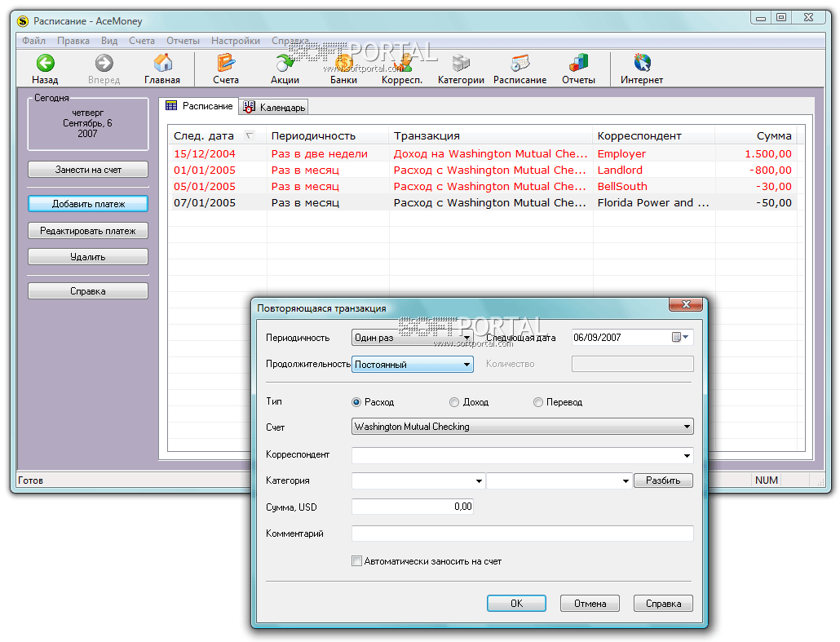
Task: Select the Расход radio button
Action: tap(356, 402)
